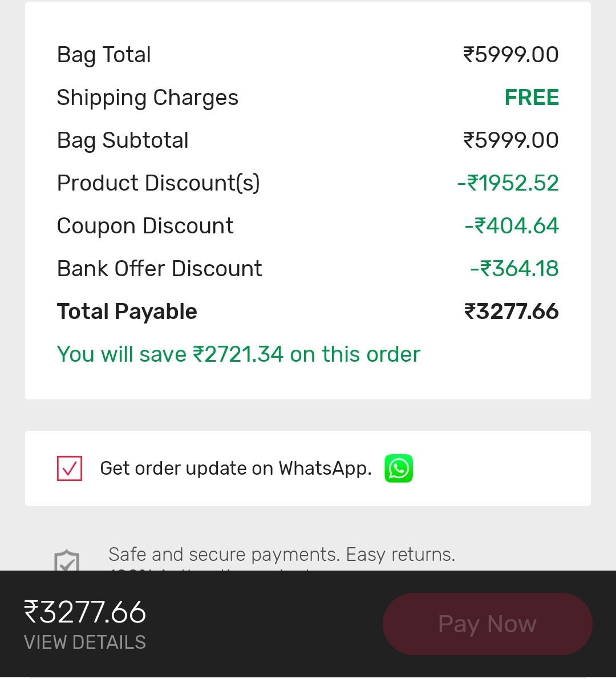Select the Total Payable bold label
616x679 pixels.
[x=127, y=312]
